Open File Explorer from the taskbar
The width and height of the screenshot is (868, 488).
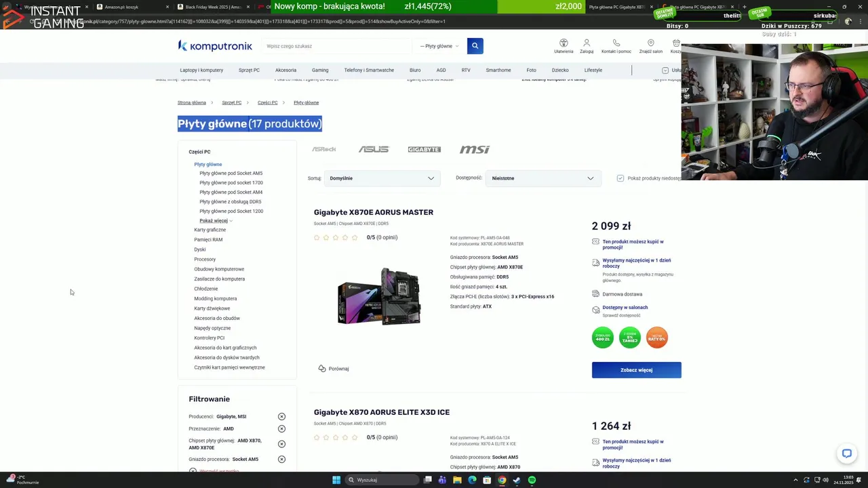tap(457, 480)
